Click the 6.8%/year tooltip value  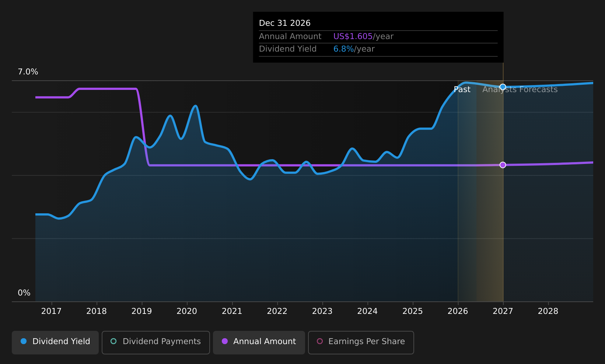point(354,49)
